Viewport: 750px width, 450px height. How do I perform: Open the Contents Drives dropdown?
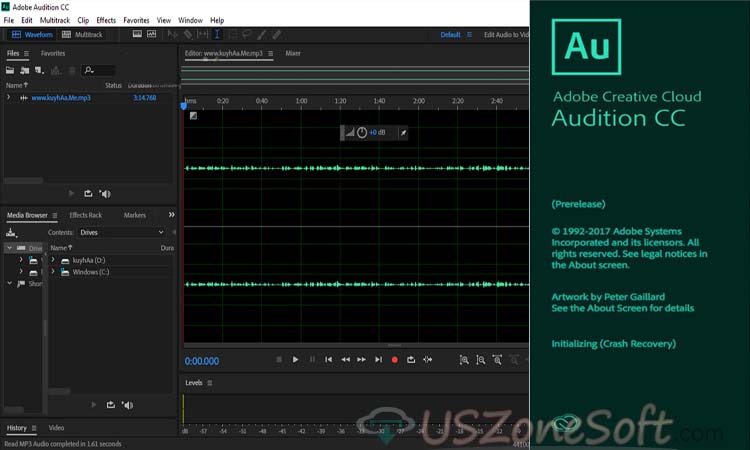pos(121,232)
